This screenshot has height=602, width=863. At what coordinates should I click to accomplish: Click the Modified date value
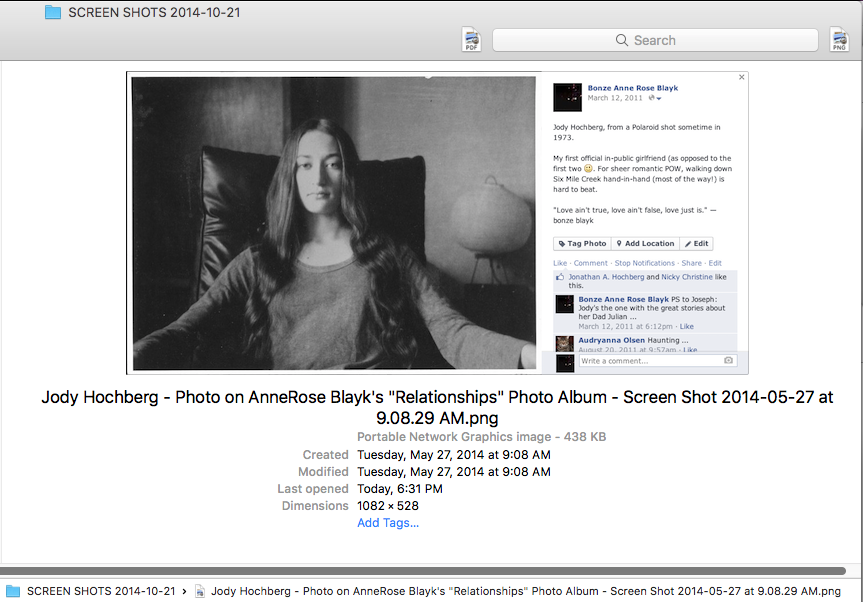click(454, 472)
